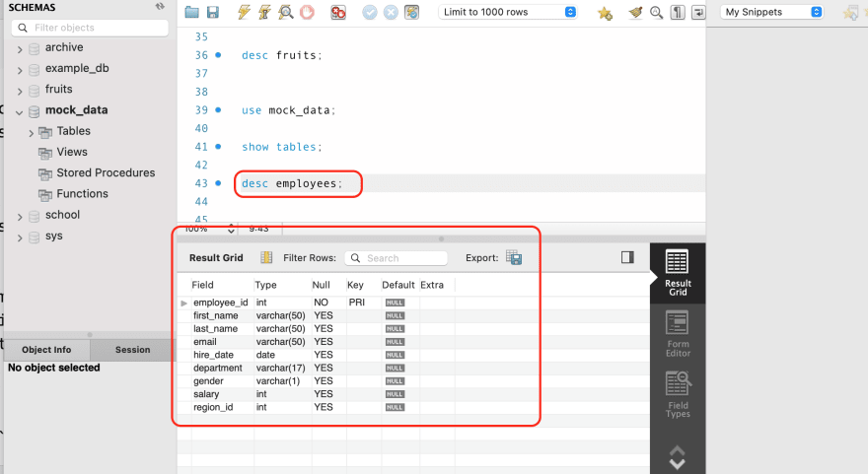Click the statement marker dot on line 43
This screenshot has width=868, height=474.
(x=218, y=183)
